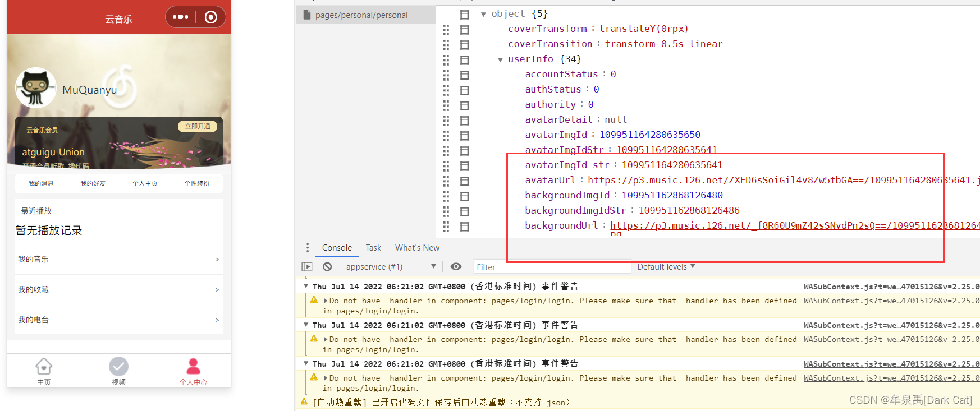Click the square icon beside avatarDetail

click(x=464, y=121)
